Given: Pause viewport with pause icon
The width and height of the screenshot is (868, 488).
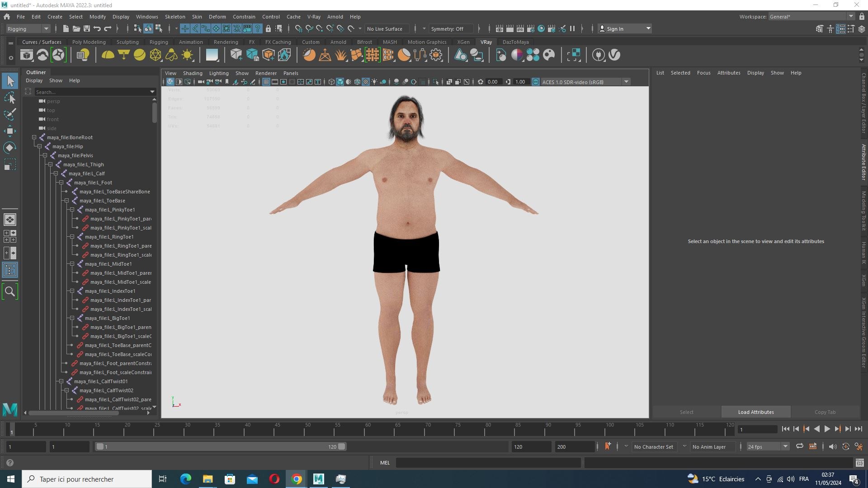Looking at the screenshot, I should [x=572, y=28].
